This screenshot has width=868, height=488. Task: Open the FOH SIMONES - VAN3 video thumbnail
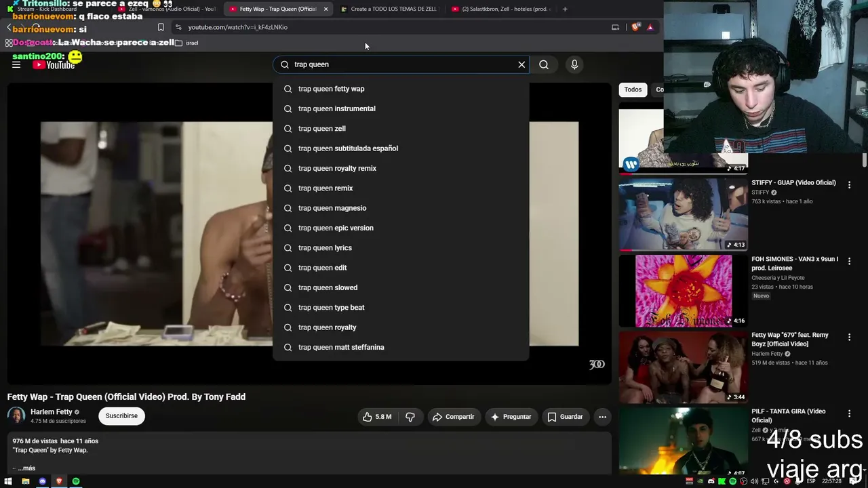683,291
